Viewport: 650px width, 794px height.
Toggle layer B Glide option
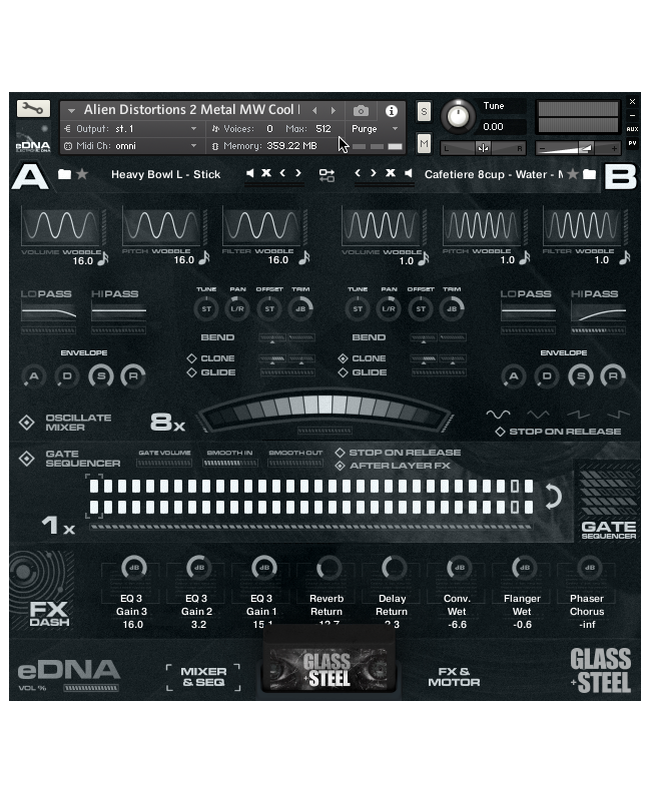(x=343, y=373)
